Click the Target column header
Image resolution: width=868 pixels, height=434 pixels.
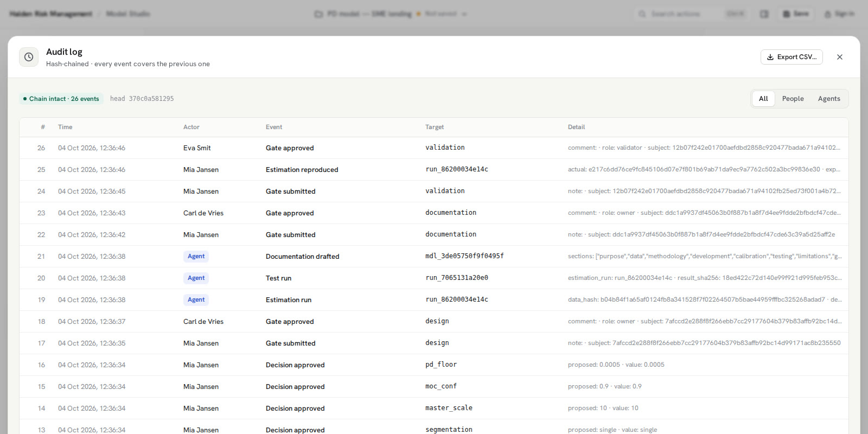[435, 127]
